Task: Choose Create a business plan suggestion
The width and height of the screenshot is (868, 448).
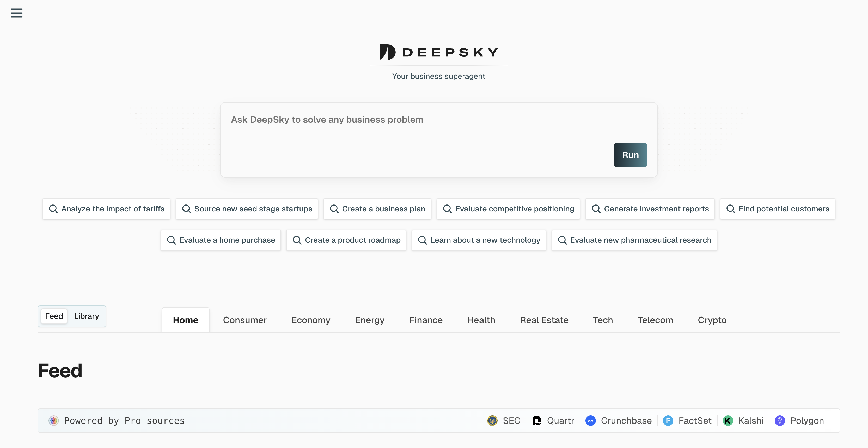Action: coord(377,209)
